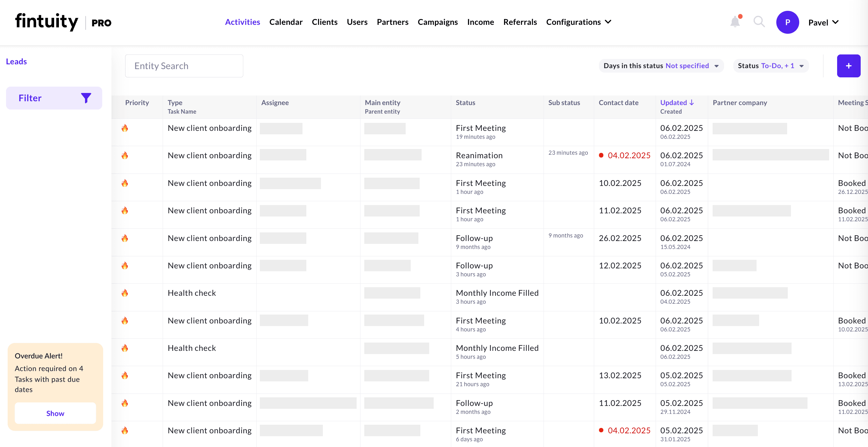Click the P user avatar circle
Viewport: 868px width, 447px height.
pos(787,22)
